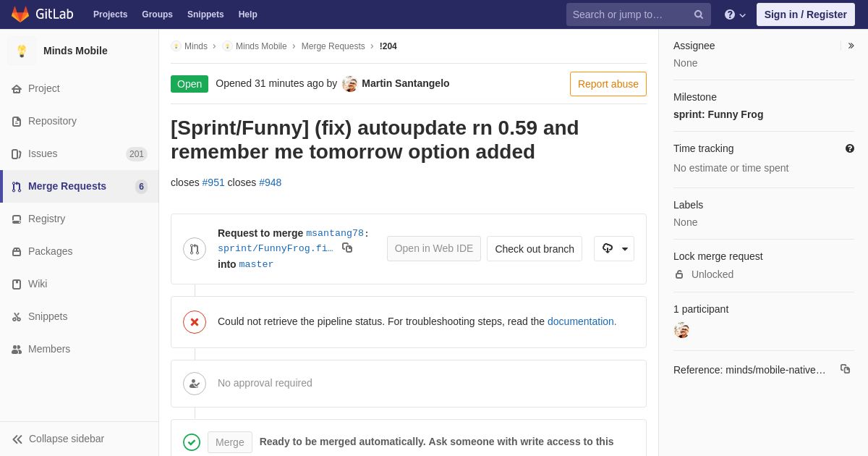Click the Minds Mobile lightbulb project avatar

click(x=22, y=51)
